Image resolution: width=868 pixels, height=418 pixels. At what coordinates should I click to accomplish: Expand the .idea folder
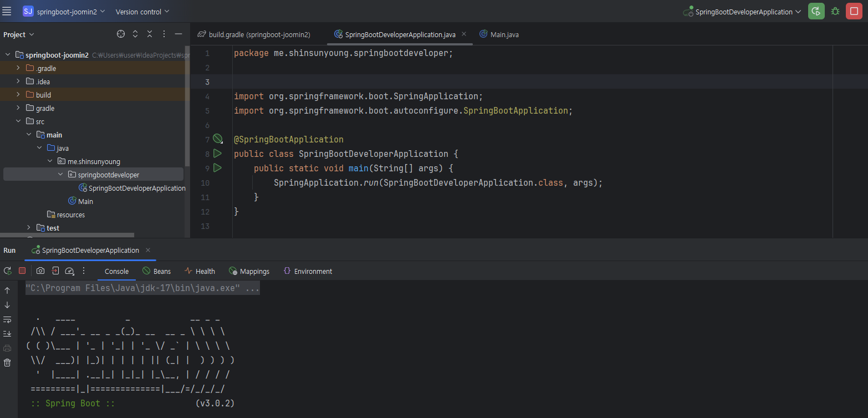tap(18, 81)
